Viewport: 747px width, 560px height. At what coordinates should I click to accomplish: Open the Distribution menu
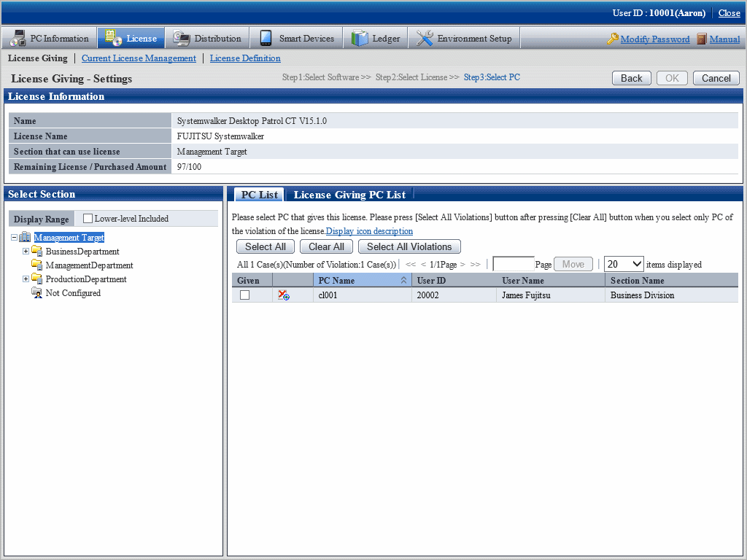tap(206, 38)
